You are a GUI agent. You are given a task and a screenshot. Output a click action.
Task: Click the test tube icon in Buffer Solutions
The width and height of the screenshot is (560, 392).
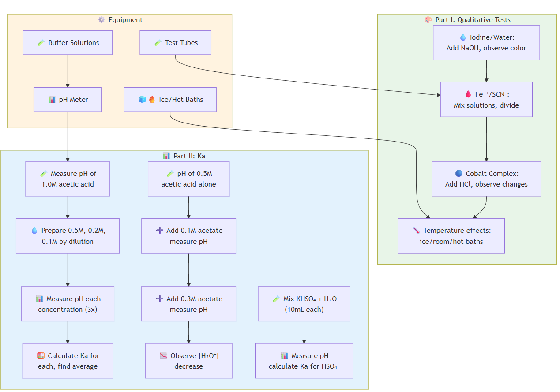[x=41, y=43]
